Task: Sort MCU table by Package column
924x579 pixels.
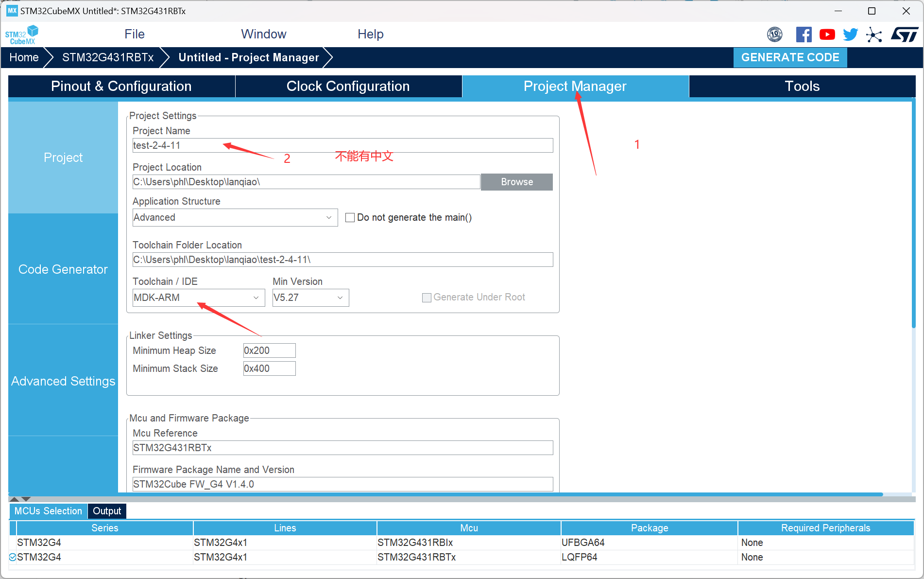Action: point(650,528)
